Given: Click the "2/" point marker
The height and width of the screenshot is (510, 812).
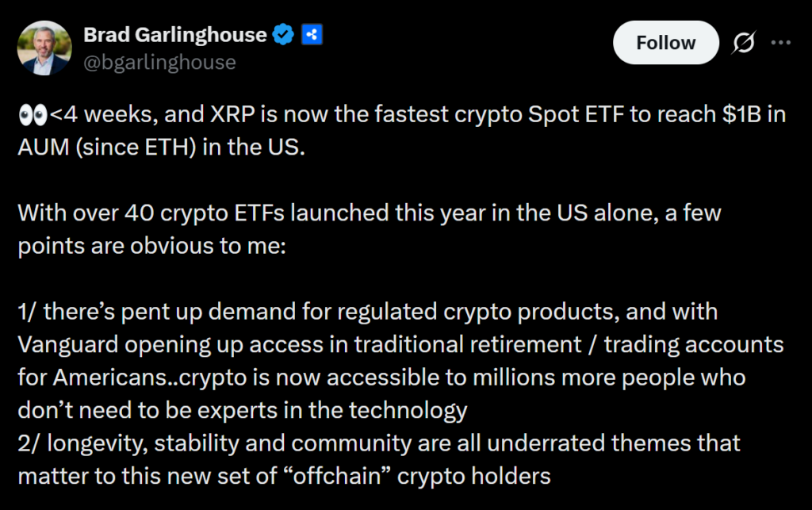Looking at the screenshot, I should (29, 443).
